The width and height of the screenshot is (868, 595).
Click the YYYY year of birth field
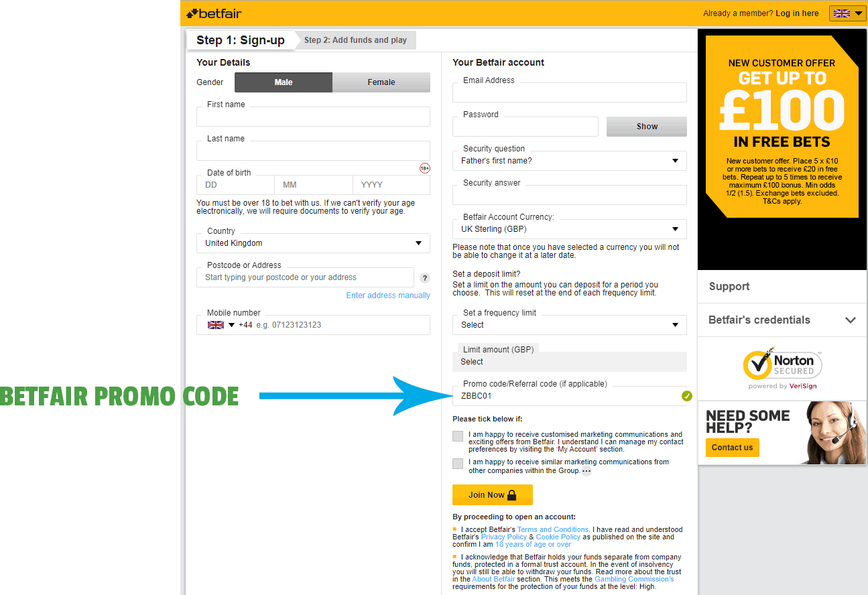pos(391,185)
